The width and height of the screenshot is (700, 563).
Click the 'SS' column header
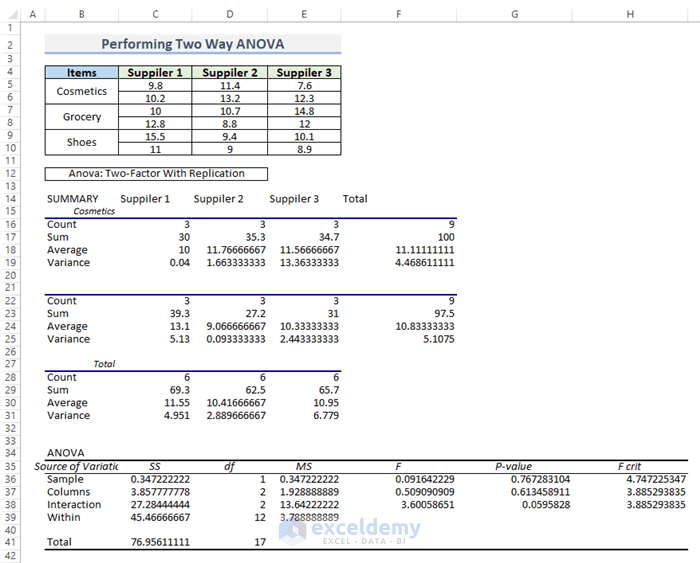point(154,467)
